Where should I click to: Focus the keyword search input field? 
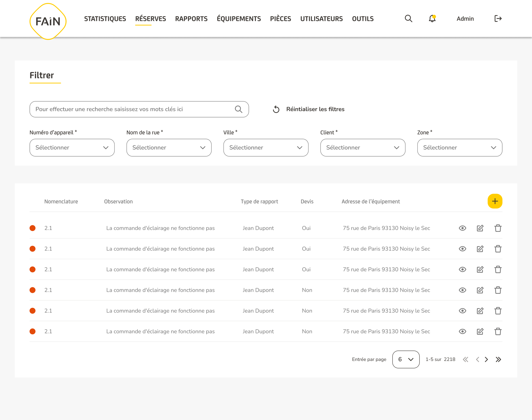pos(139,109)
